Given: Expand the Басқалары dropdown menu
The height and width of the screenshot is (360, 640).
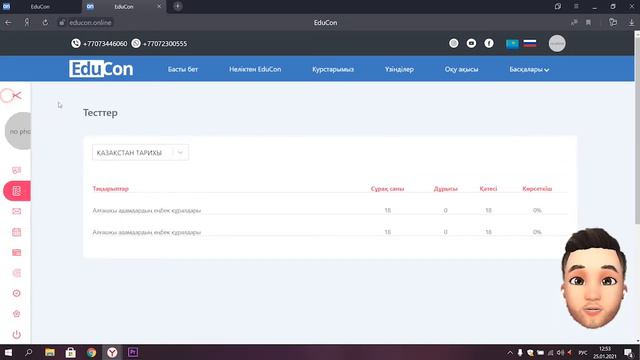Looking at the screenshot, I should (529, 69).
